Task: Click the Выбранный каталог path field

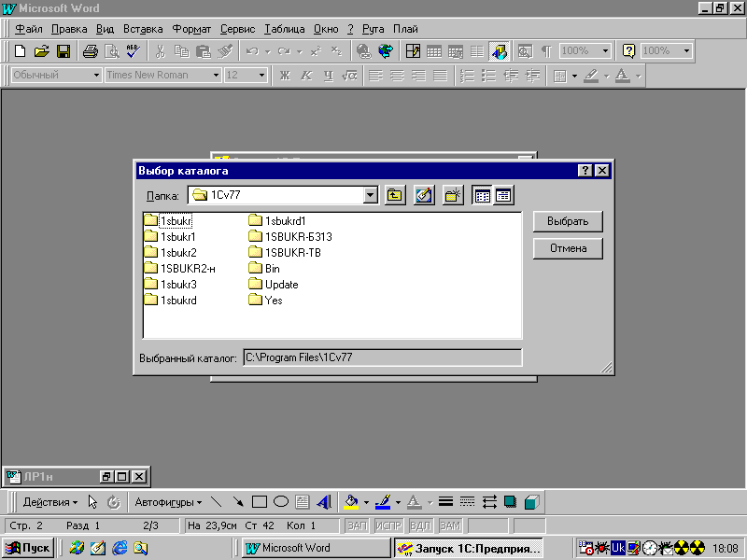Action: coord(383,357)
